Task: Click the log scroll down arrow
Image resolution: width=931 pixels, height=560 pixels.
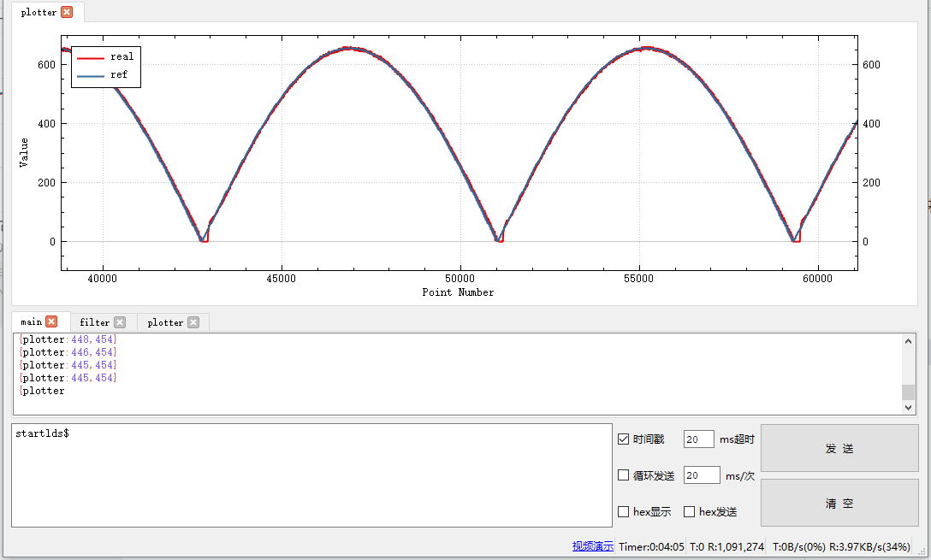Action: [908, 407]
